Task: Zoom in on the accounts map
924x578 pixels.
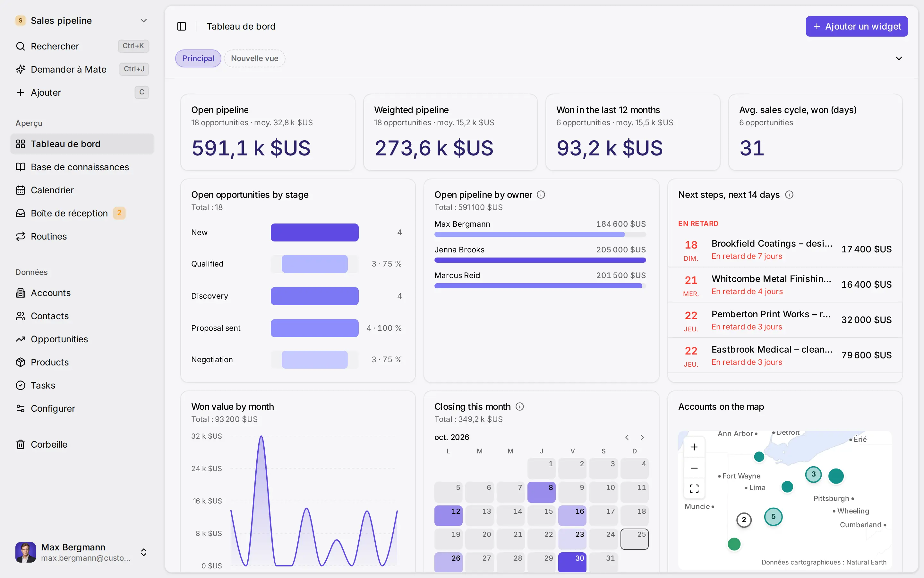Action: (694, 447)
